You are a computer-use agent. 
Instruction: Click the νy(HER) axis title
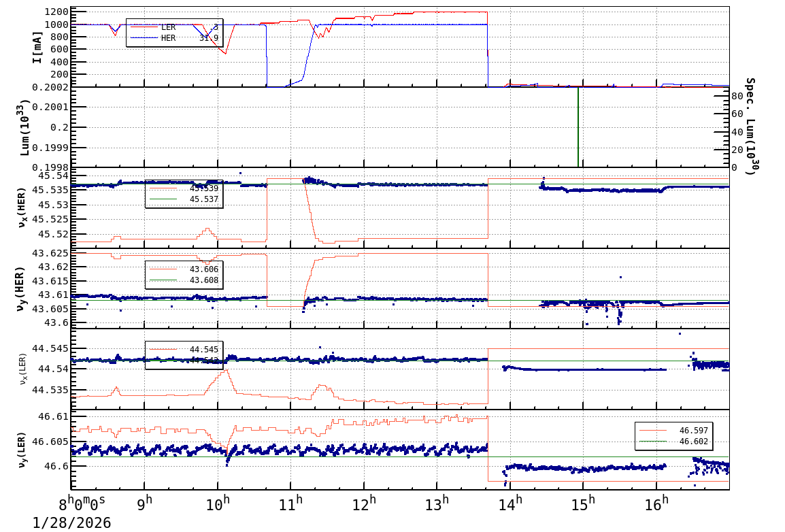(x=20, y=288)
